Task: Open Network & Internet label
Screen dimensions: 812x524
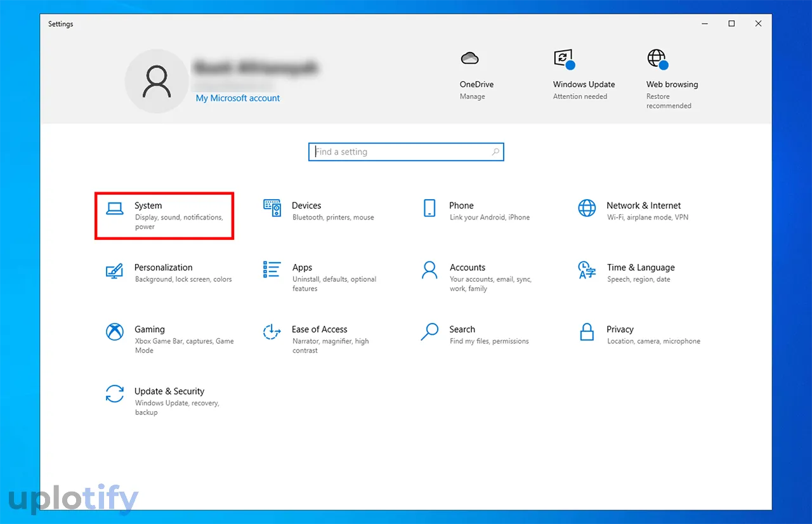Action: pyautogui.click(x=643, y=206)
